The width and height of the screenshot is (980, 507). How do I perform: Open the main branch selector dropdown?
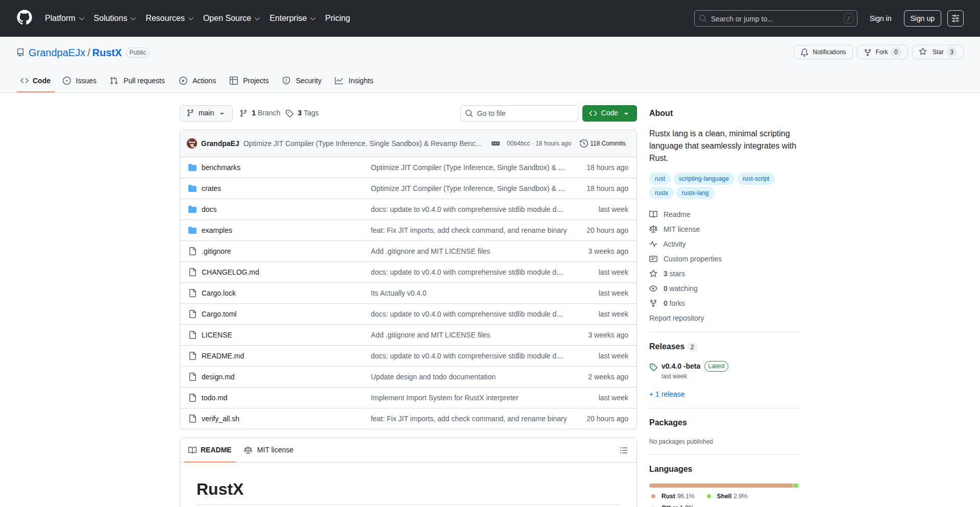click(x=206, y=113)
